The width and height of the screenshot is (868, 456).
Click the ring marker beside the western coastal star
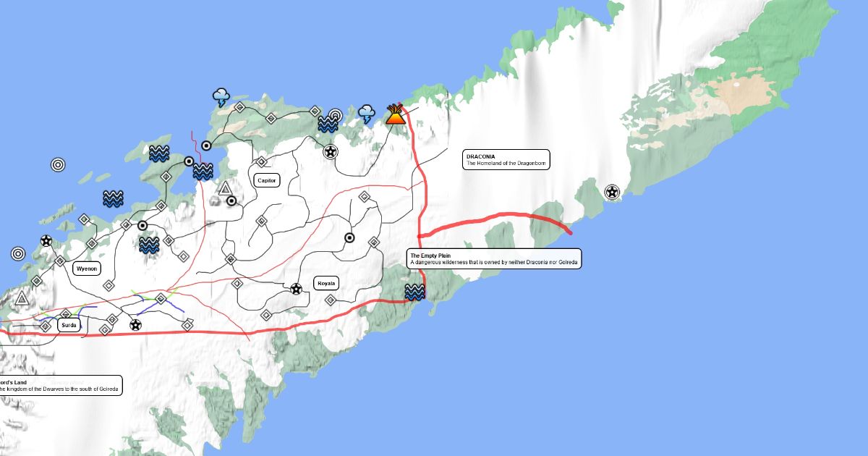18,254
